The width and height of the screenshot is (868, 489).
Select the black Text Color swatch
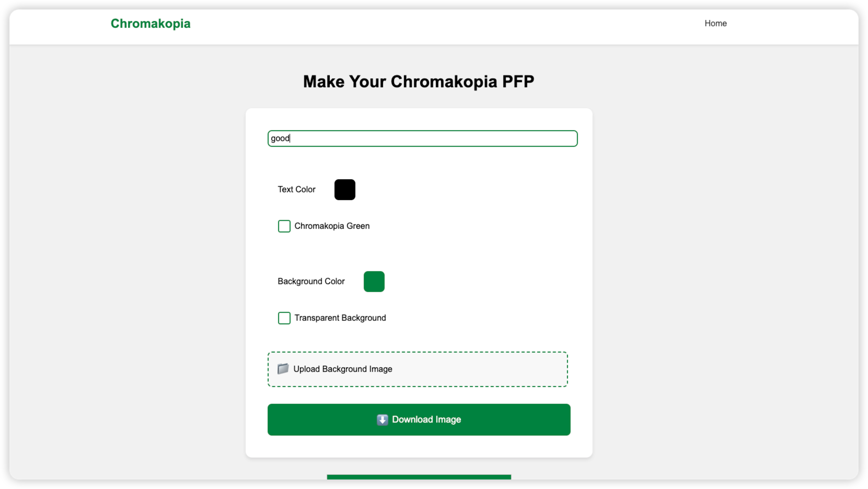344,189
